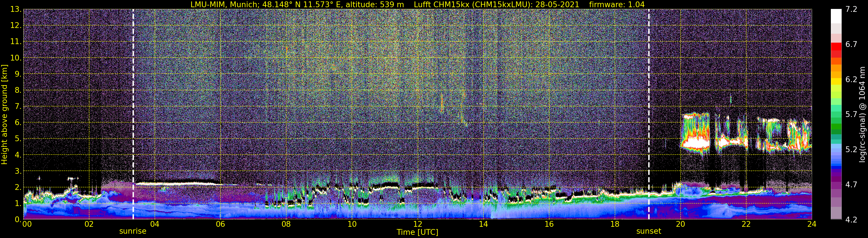Image resolution: width=868 pixels, height=238 pixels.
Task: Click time tick label '16'
Action: [x=549, y=224]
